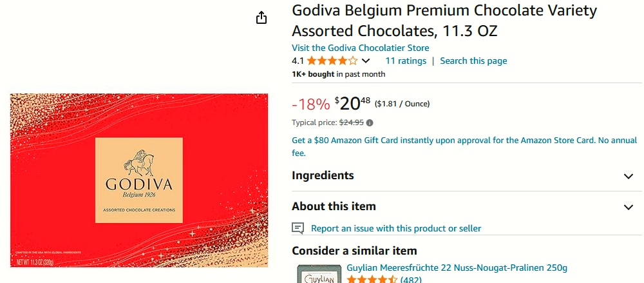Click Report an issue with this product link
The image size is (644, 283).
[x=395, y=228]
